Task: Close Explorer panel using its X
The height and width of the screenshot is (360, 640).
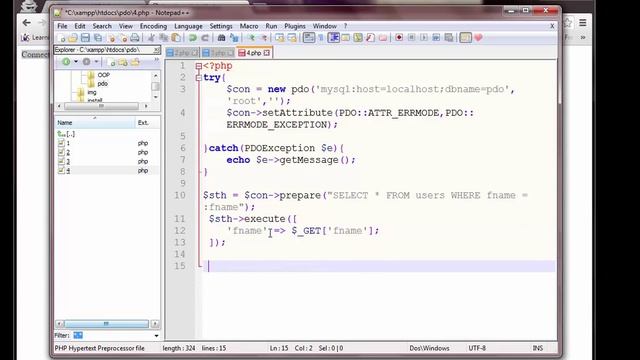Action: [x=156, y=50]
